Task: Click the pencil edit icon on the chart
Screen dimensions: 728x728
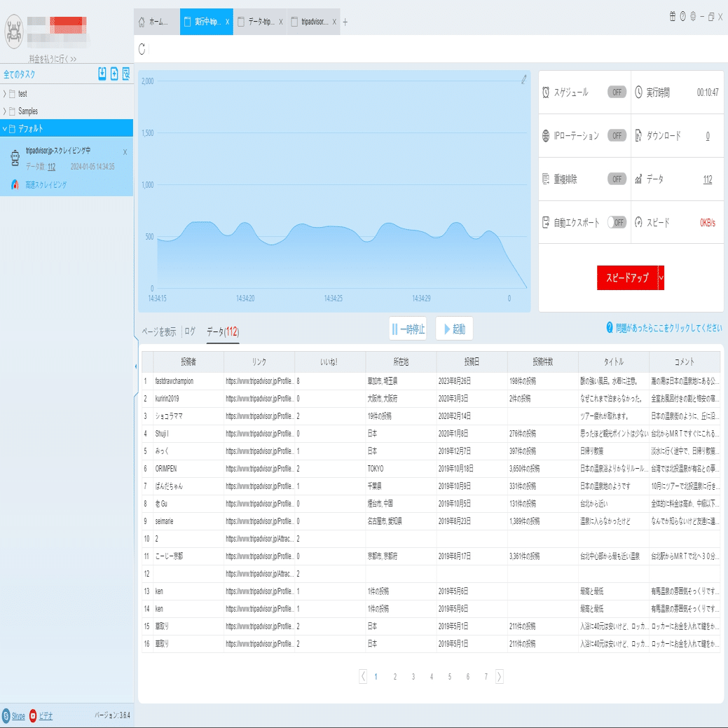Action: tap(523, 79)
